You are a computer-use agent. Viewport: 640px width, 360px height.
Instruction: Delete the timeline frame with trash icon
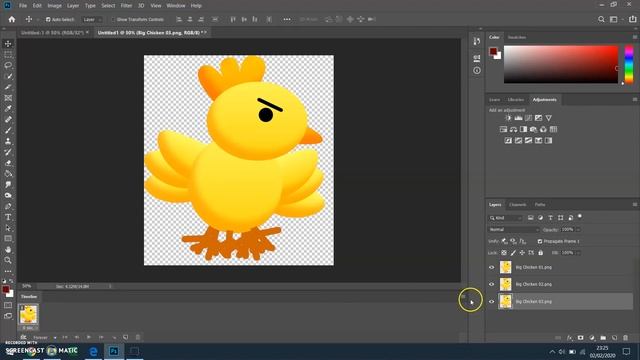point(138,338)
